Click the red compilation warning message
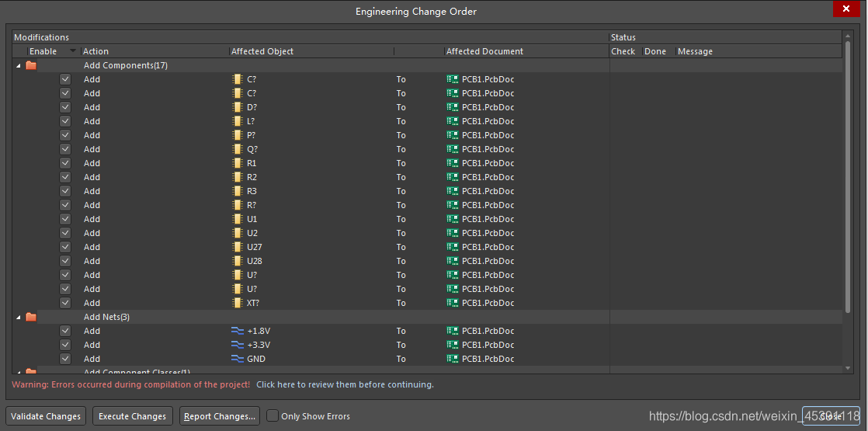The image size is (868, 431). 131,384
